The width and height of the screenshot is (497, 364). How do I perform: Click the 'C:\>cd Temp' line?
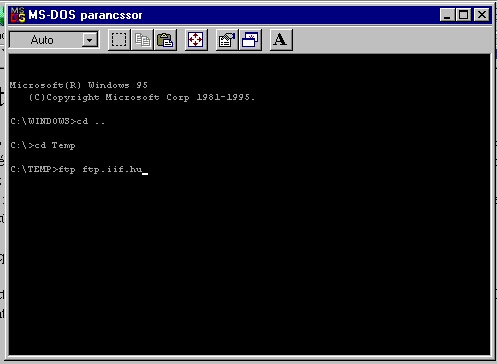click(43, 145)
